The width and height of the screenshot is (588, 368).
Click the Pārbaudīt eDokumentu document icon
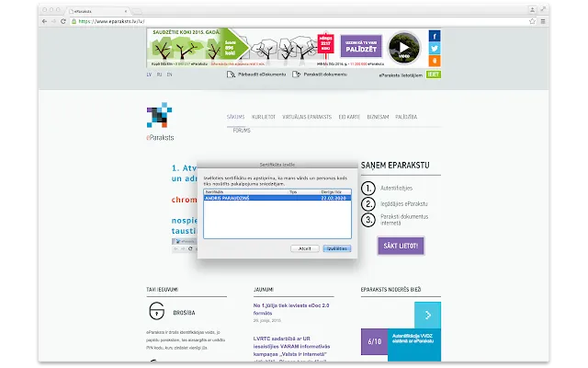click(231, 75)
